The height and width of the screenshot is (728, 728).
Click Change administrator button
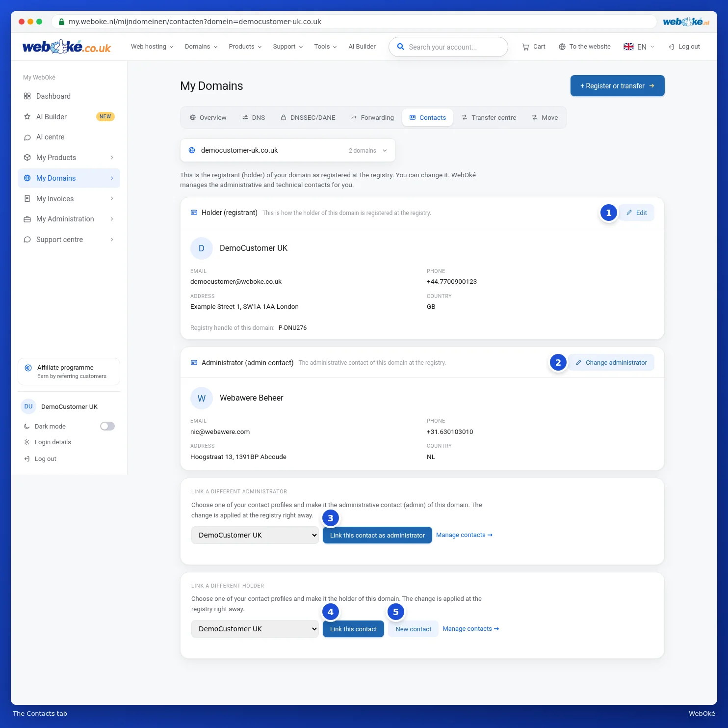[611, 363]
